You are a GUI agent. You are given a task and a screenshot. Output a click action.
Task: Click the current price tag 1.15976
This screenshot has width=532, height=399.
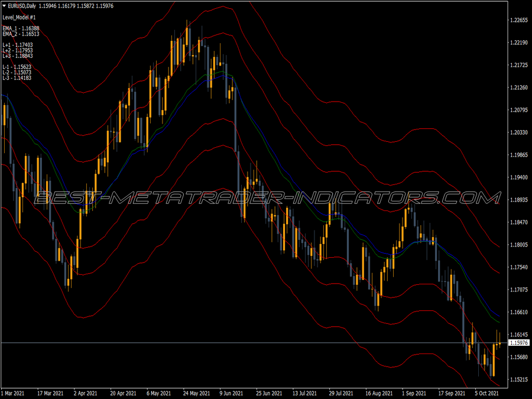[x=519, y=343]
